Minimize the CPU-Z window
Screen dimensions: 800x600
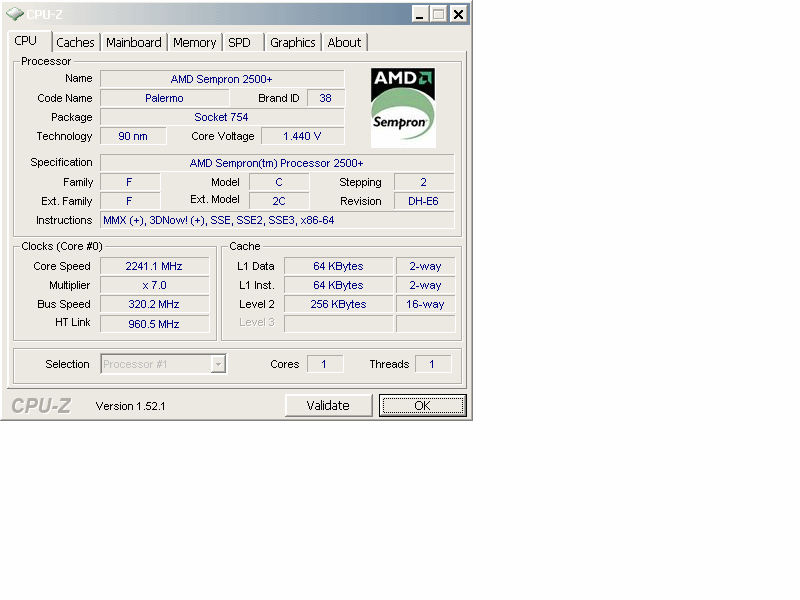tap(419, 14)
